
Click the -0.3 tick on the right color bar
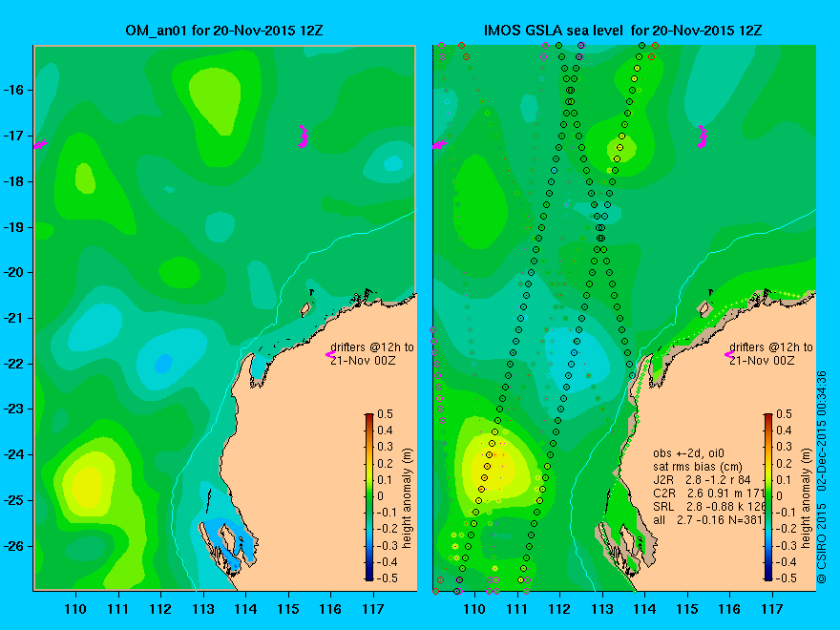point(787,545)
